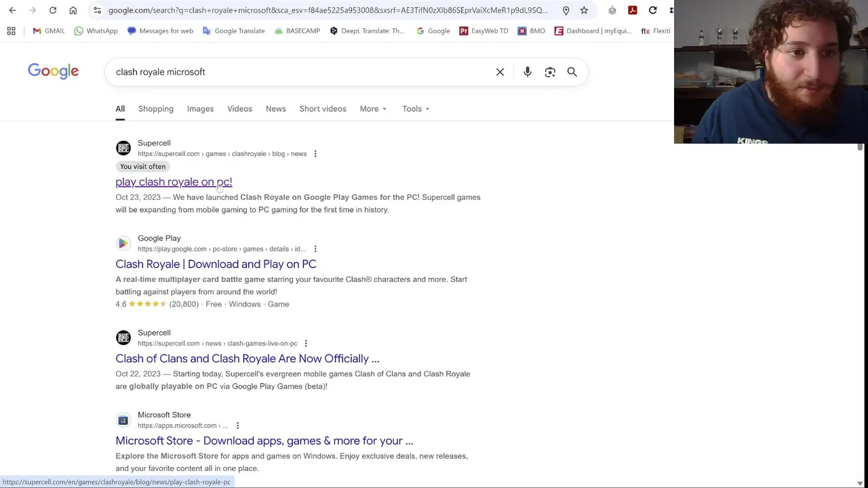This screenshot has width=868, height=488.
Task: Open Messages for web bookmark
Action: pyautogui.click(x=160, y=30)
